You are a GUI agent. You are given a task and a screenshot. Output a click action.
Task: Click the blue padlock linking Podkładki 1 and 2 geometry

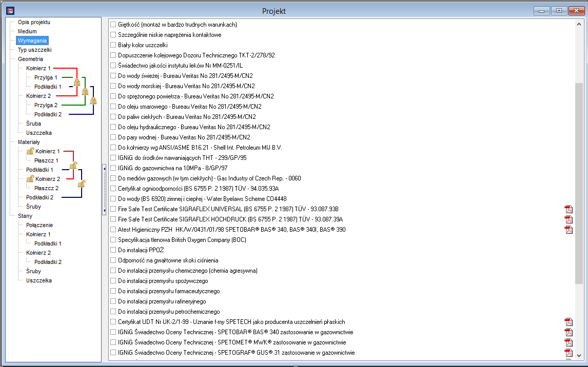[x=93, y=100]
